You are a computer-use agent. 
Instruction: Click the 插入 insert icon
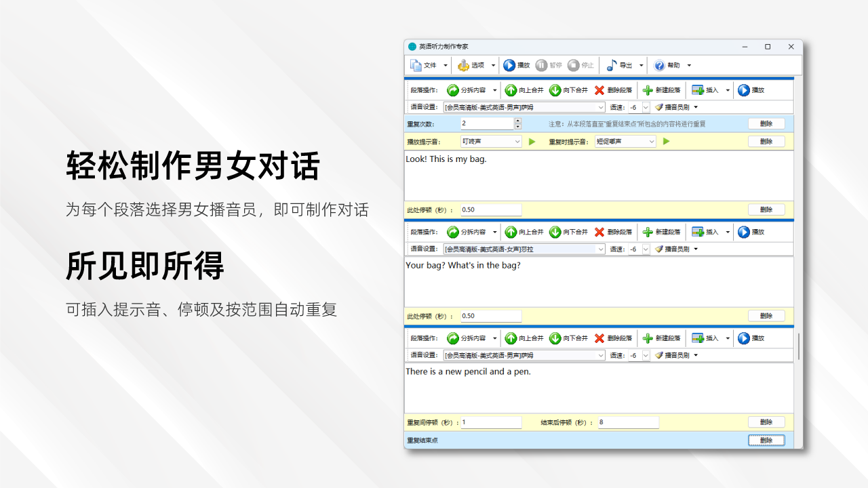[695, 91]
